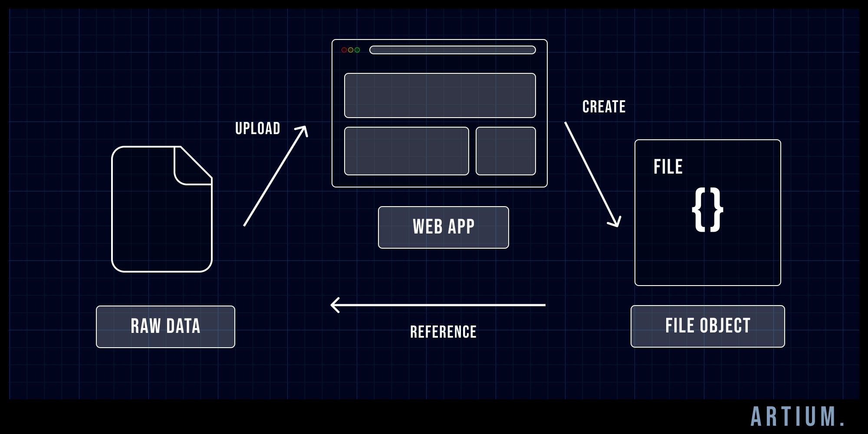Click the browser address bar
This screenshot has height=434, width=868.
(451, 50)
